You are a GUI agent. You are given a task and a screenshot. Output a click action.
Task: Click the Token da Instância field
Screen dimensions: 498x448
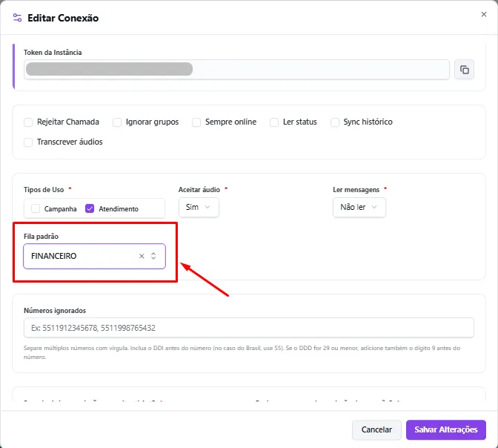click(x=236, y=69)
